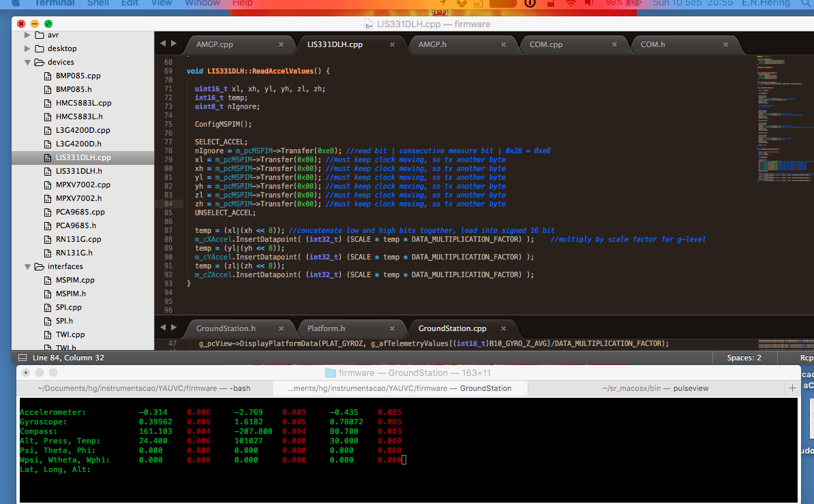
Task: Open LIS331DLH.h in sidebar
Action: 79,171
